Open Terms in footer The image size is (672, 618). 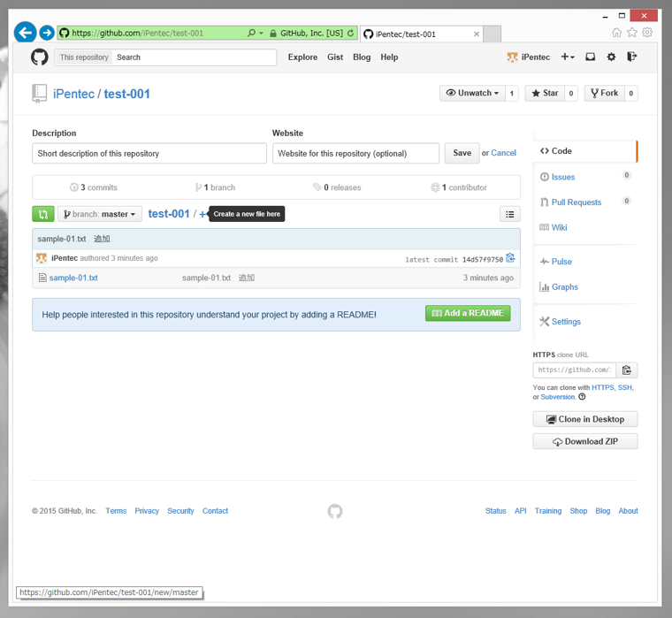[116, 511]
